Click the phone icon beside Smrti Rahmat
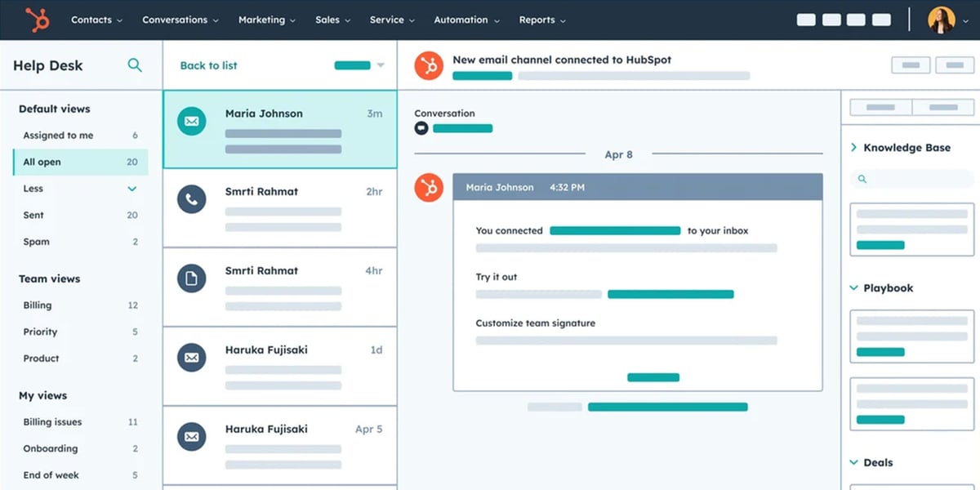Screen dimensions: 980x490 191,199
